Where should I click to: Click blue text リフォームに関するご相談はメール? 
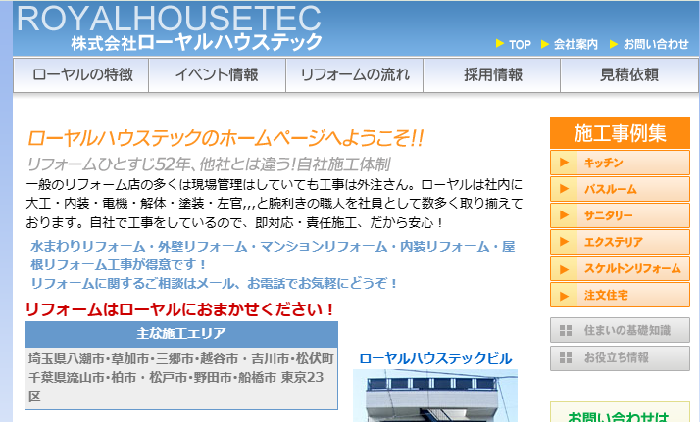pyautogui.click(x=213, y=283)
